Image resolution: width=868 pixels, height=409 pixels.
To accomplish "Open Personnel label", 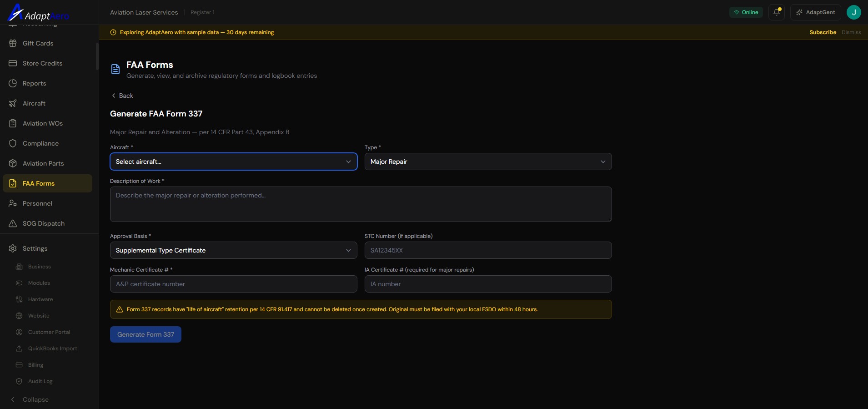I will (37, 203).
